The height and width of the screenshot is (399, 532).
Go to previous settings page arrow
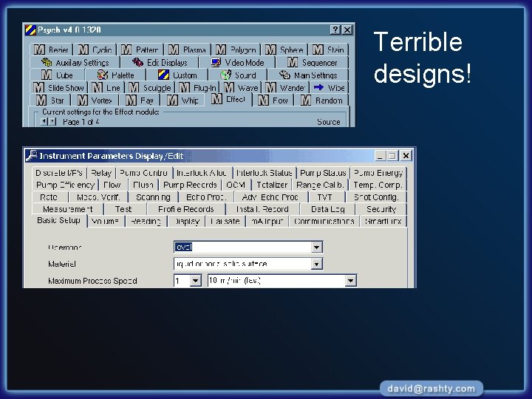tap(44, 121)
